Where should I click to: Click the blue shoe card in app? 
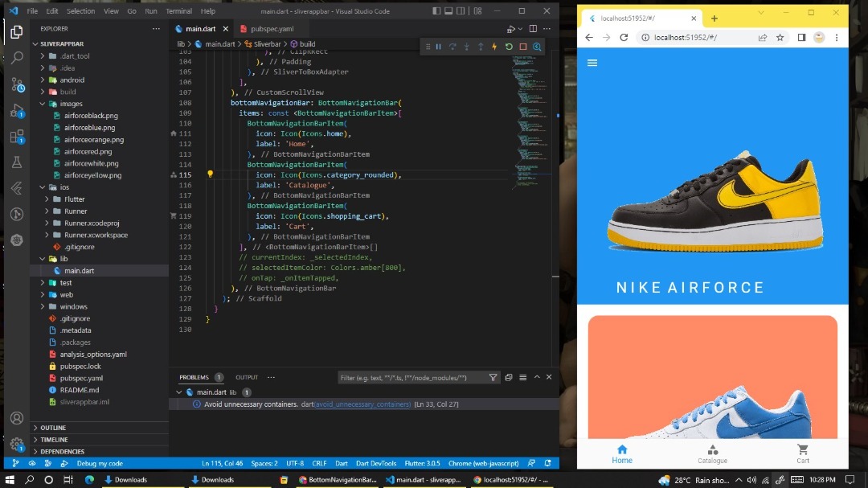coord(712,377)
